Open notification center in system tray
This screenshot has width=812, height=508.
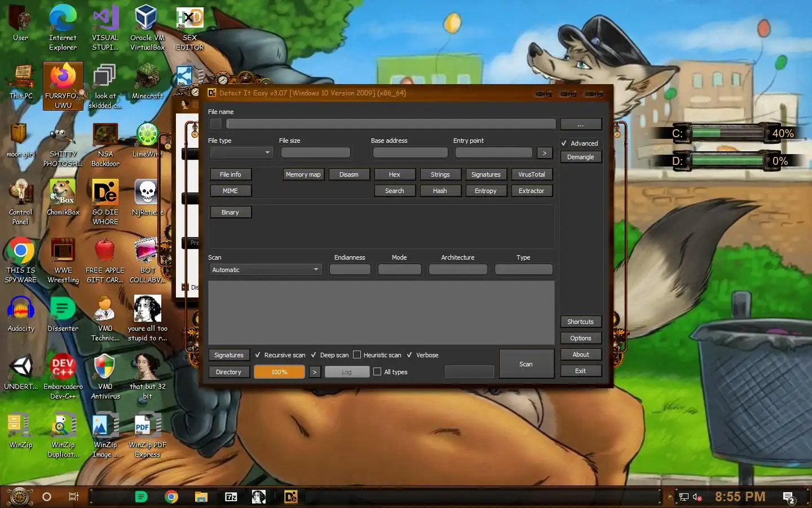click(x=789, y=497)
